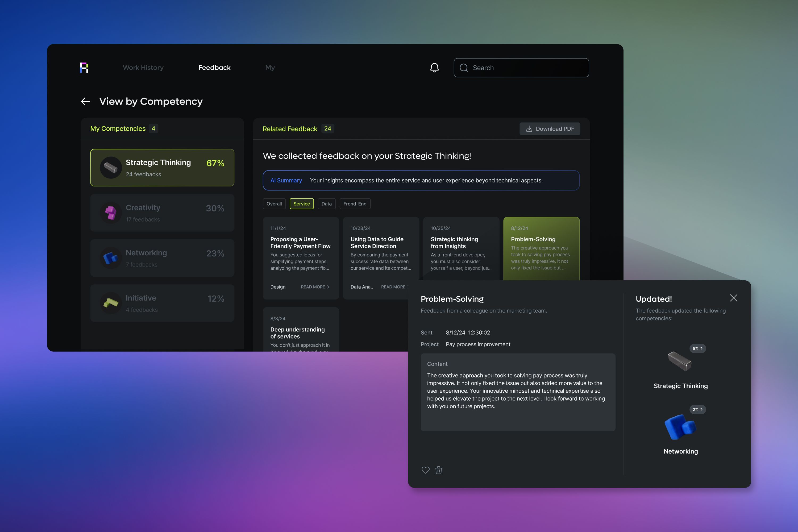The image size is (798, 532).
Task: Toggle the Service filter chip
Action: 301,203
